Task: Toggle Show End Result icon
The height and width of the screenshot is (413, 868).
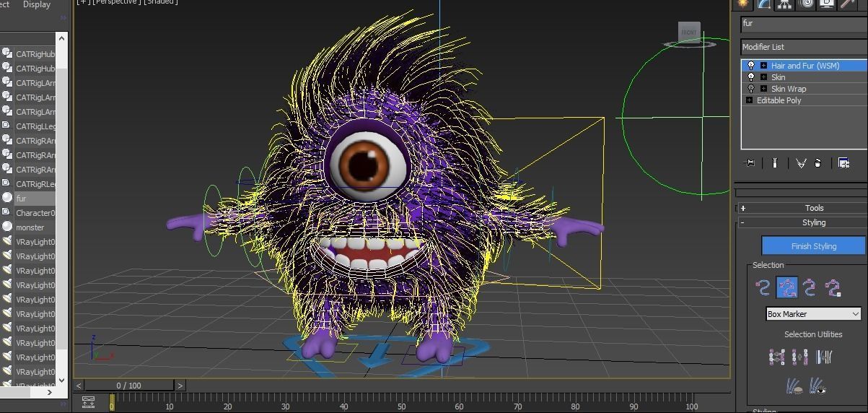Action: (x=774, y=163)
